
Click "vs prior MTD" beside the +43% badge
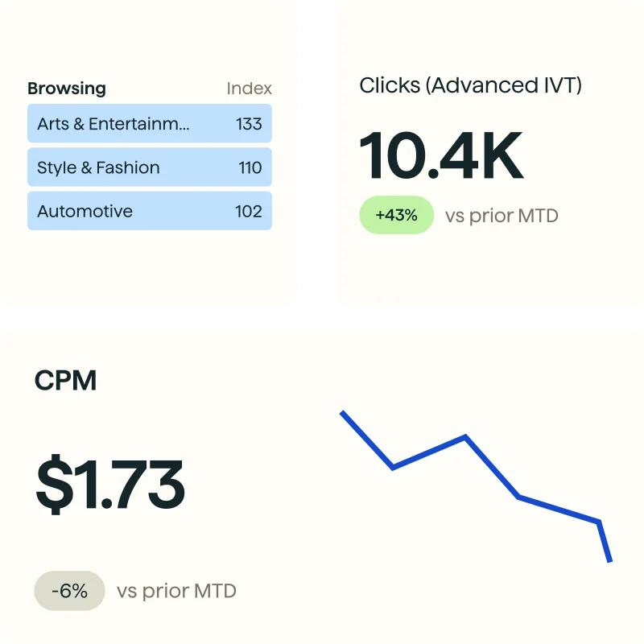[x=502, y=216]
